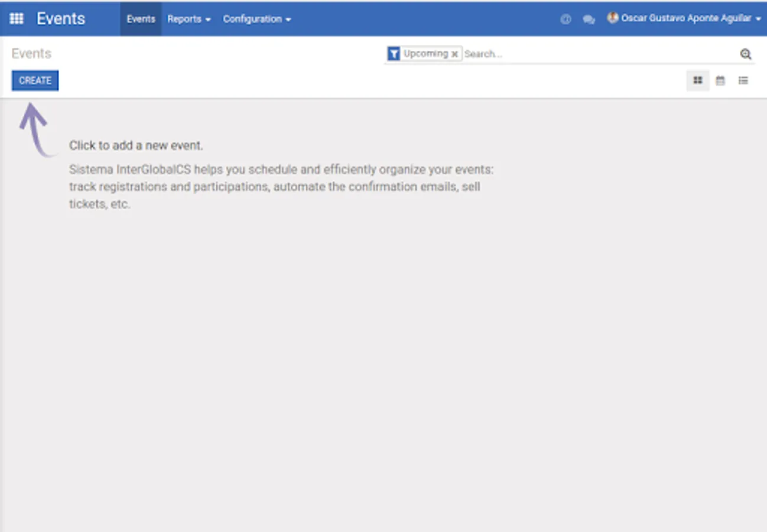
Task: Remove the Upcoming filter
Action: [x=454, y=54]
